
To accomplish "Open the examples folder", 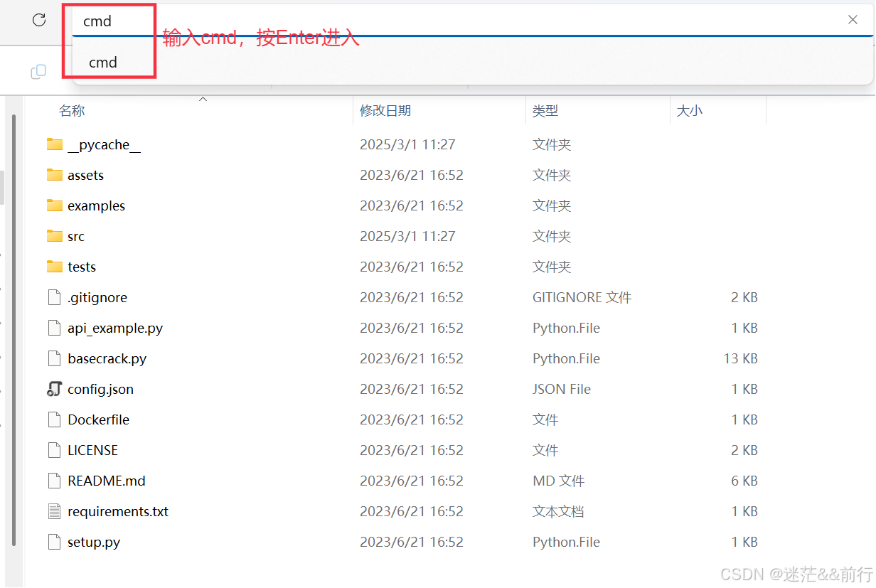I will pyautogui.click(x=96, y=205).
